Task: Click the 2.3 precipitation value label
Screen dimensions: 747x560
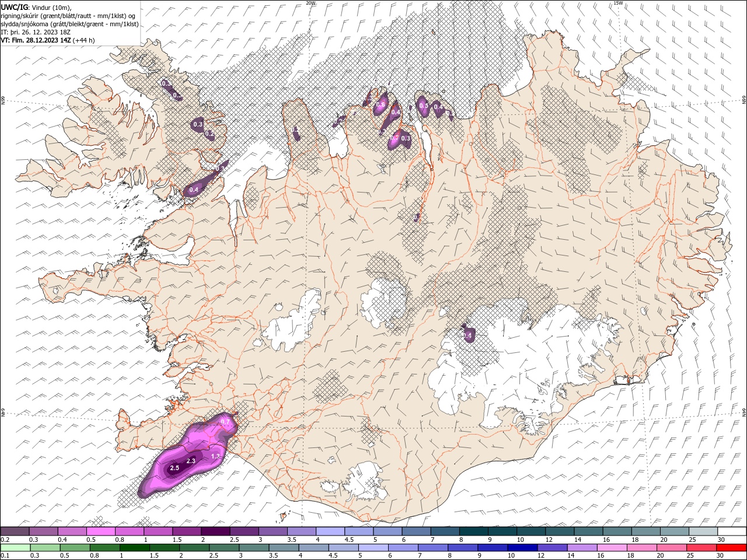Action: point(190,461)
